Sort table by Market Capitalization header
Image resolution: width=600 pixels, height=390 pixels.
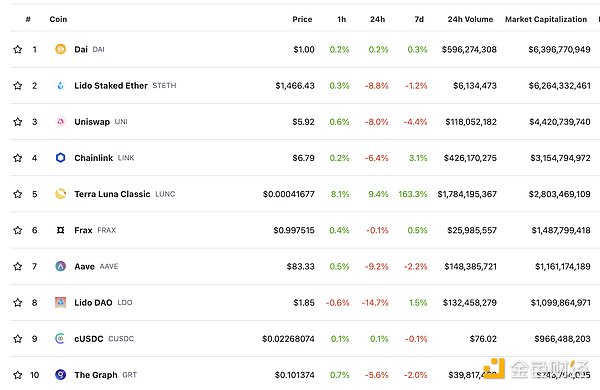[546, 19]
